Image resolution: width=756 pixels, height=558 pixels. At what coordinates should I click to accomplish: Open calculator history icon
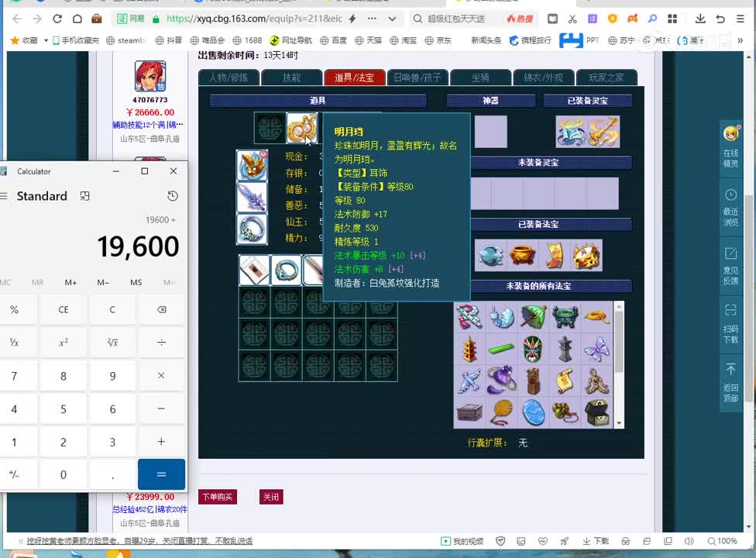[x=173, y=196]
